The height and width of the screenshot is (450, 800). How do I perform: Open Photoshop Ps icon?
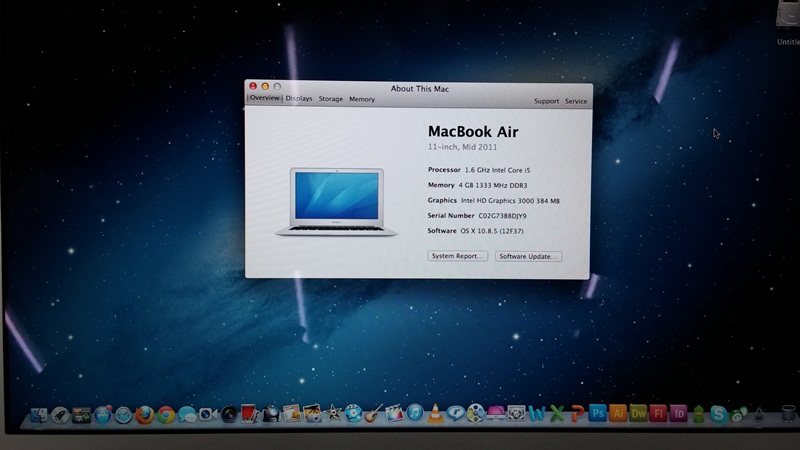tap(597, 413)
